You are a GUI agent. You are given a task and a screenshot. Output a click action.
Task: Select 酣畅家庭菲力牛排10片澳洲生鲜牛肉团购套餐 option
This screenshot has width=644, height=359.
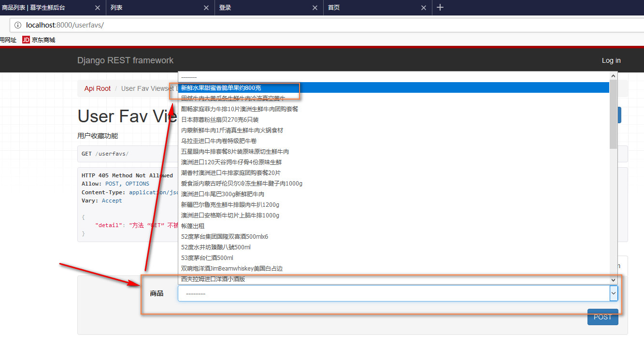pyautogui.click(x=394, y=109)
